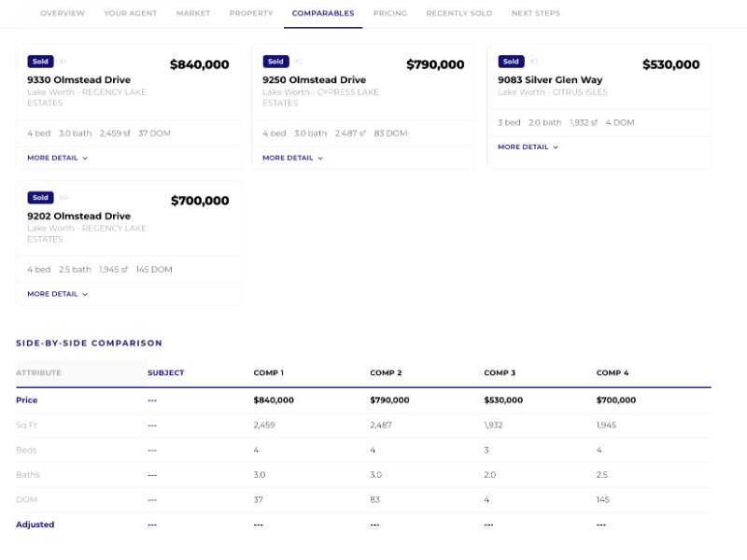747x560 pixels.
Task: Select the Adjusted row label in comparison table
Action: (x=35, y=525)
